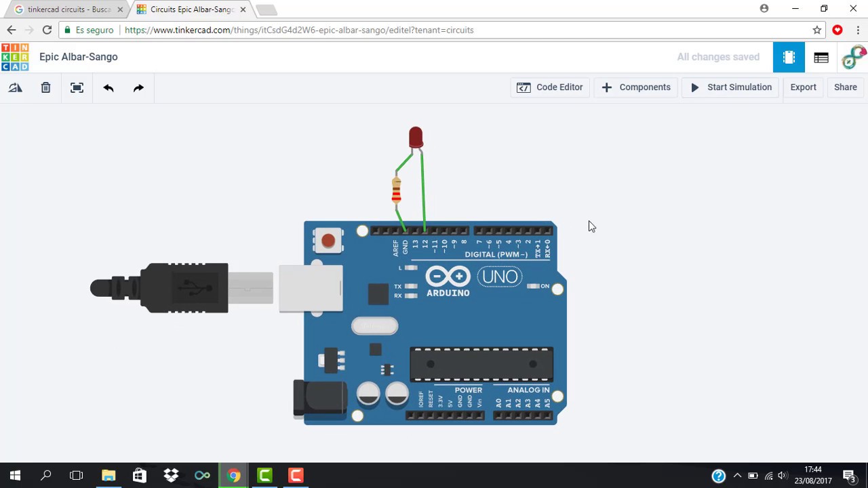Select the resistor component
Image resolution: width=868 pixels, height=488 pixels.
(x=397, y=190)
